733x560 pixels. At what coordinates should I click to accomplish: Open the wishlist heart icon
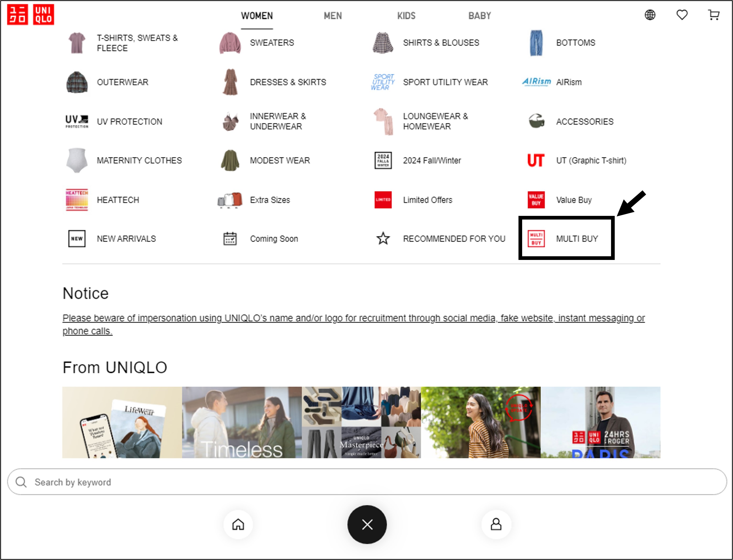point(682,15)
